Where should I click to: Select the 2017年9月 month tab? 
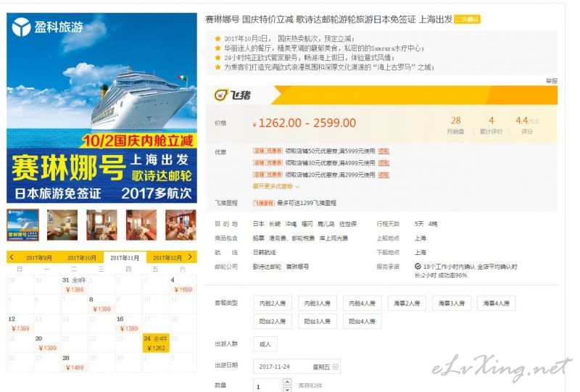tap(39, 258)
